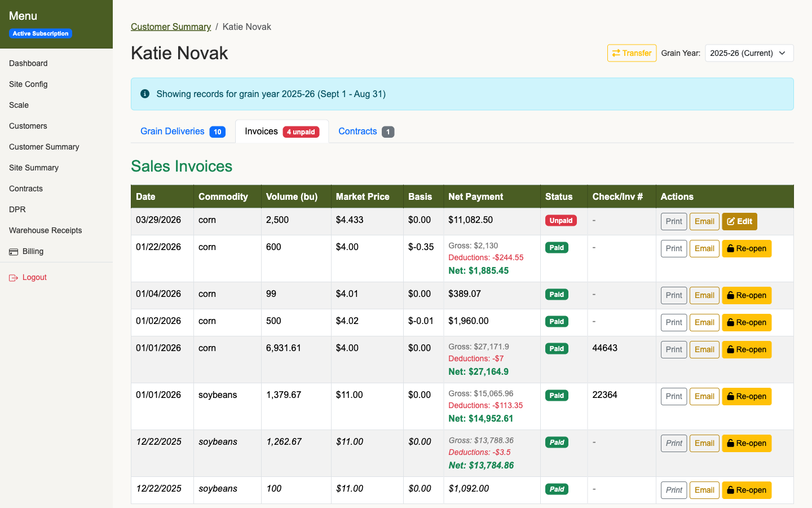The width and height of the screenshot is (812, 508).
Task: Select Dashboard from the sidebar menu
Action: pos(28,63)
